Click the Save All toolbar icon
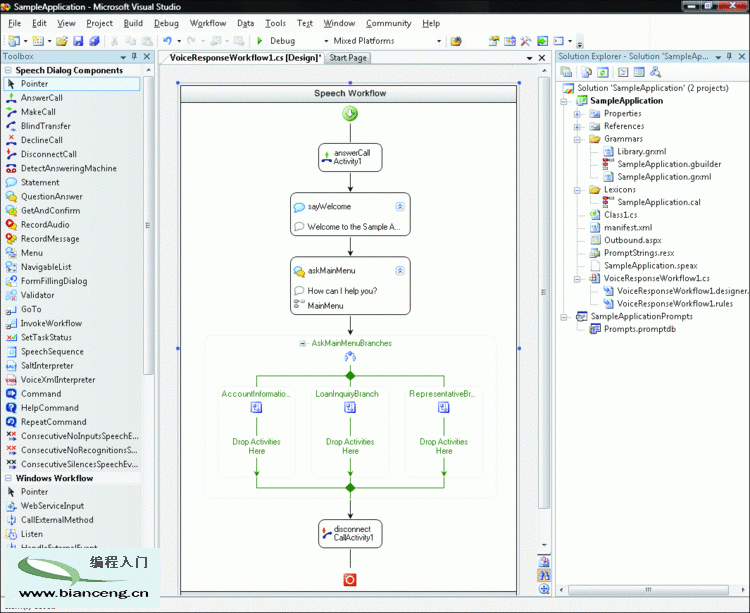 (x=94, y=41)
